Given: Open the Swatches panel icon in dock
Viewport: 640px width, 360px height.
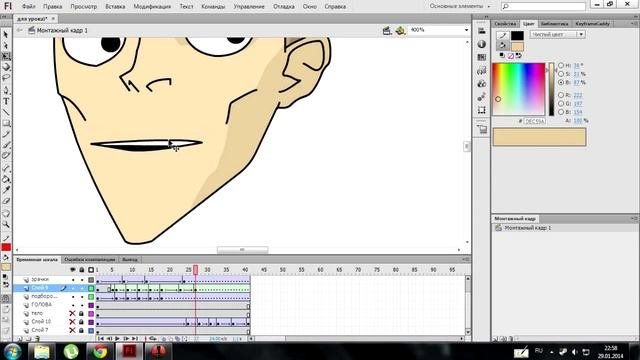Looking at the screenshot, I should click(x=482, y=57).
